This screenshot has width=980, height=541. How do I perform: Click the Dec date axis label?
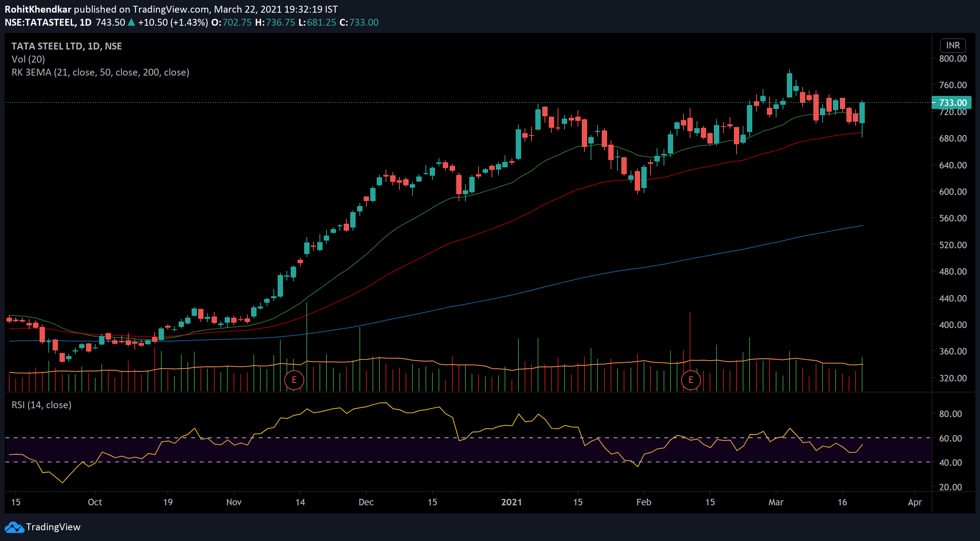point(366,502)
